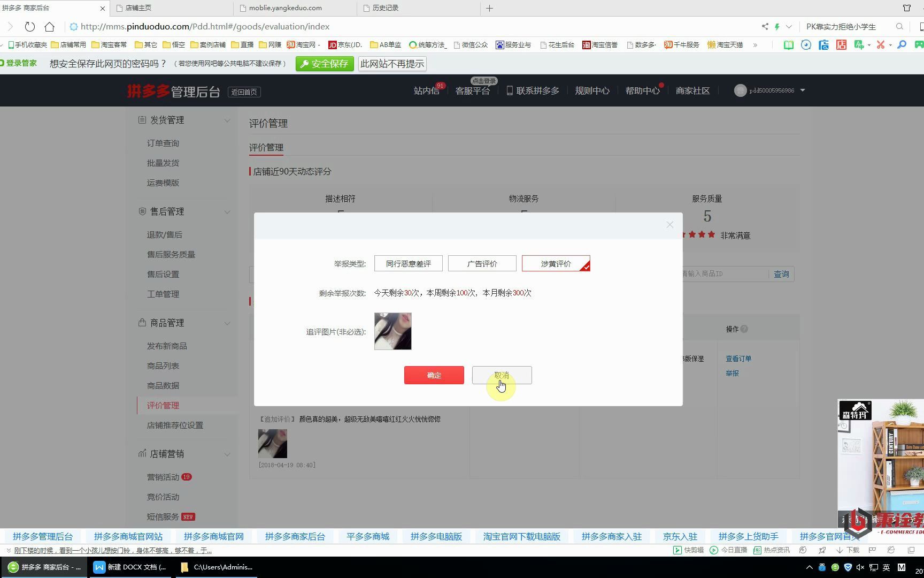Select the 同行恶意差评 report type
This screenshot has width=924, height=578.
[408, 263]
